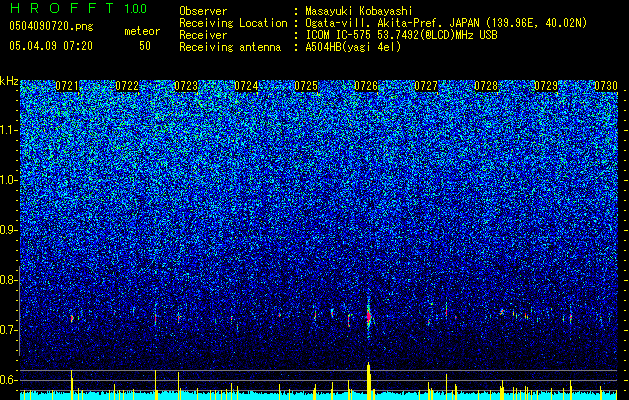Click the meteor count value 50
This screenshot has width=629, height=400.
point(145,46)
